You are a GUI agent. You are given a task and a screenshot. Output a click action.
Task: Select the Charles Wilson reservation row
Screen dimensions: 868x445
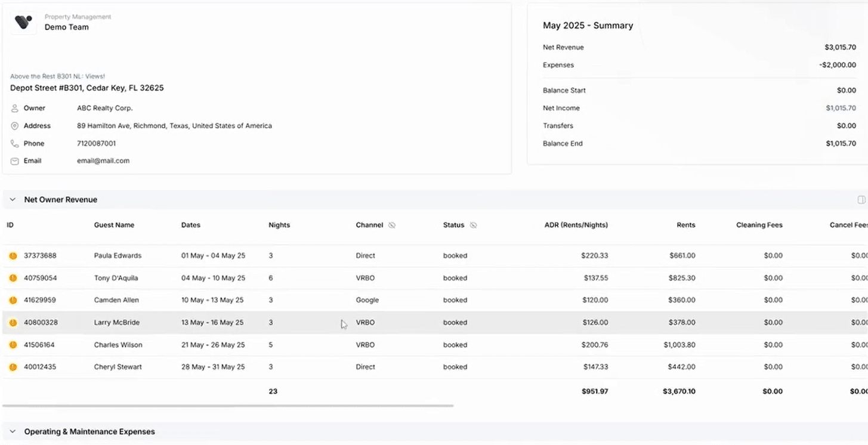[x=118, y=345]
